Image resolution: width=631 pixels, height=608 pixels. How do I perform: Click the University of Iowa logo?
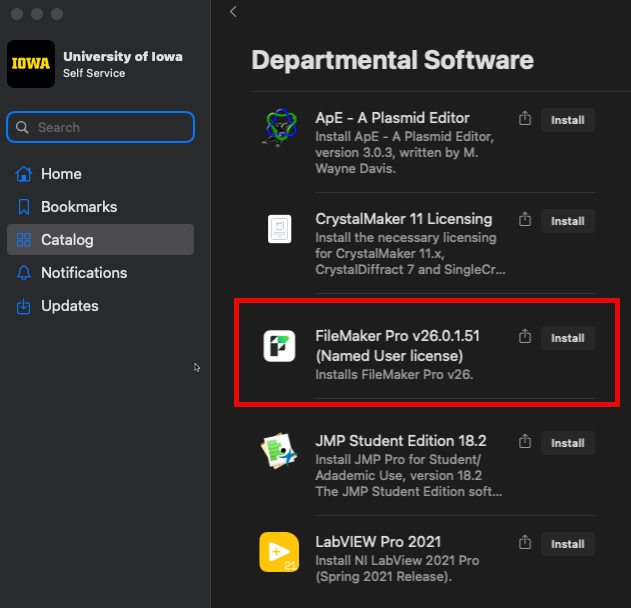coord(31,64)
